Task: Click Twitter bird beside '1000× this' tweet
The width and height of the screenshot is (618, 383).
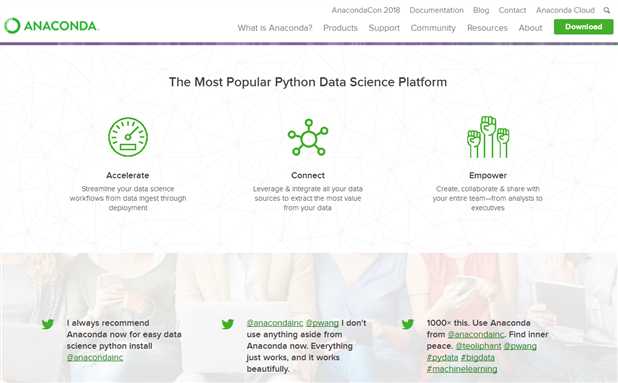Action: point(408,324)
